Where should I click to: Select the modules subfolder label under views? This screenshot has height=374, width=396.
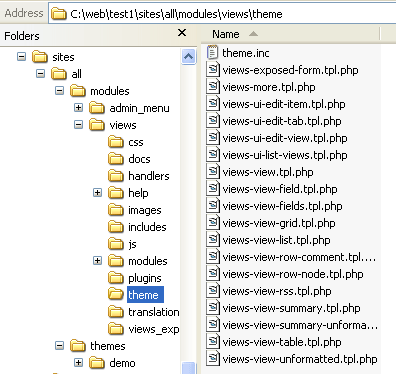pos(148,261)
